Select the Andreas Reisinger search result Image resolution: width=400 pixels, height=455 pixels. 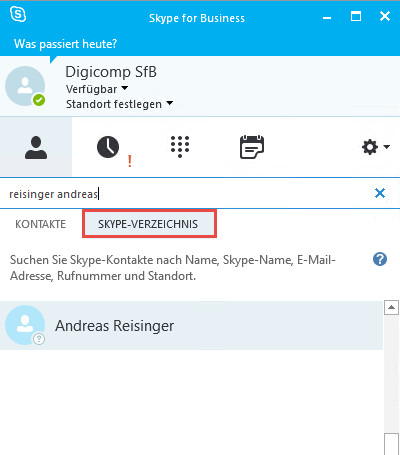191,326
